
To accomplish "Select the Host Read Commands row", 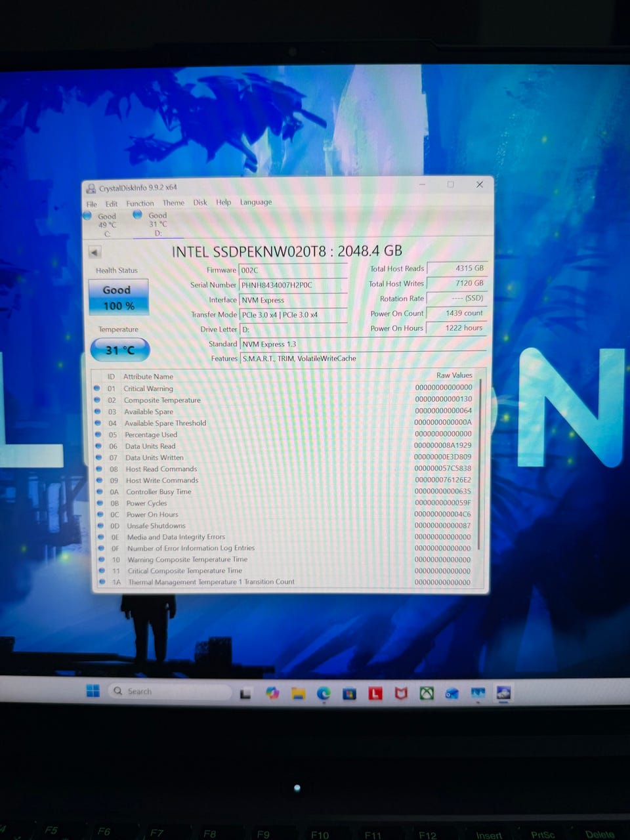I will coord(285,469).
